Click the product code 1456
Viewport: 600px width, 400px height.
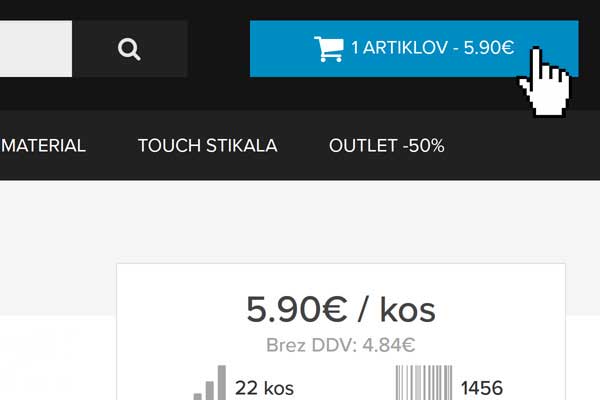(482, 388)
